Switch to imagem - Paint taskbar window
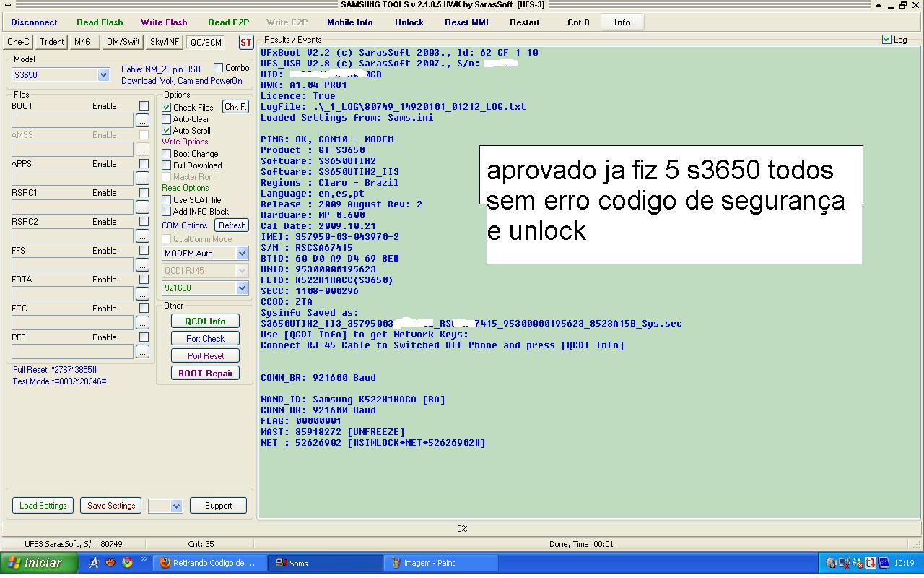The width and height of the screenshot is (924, 578). (442, 563)
